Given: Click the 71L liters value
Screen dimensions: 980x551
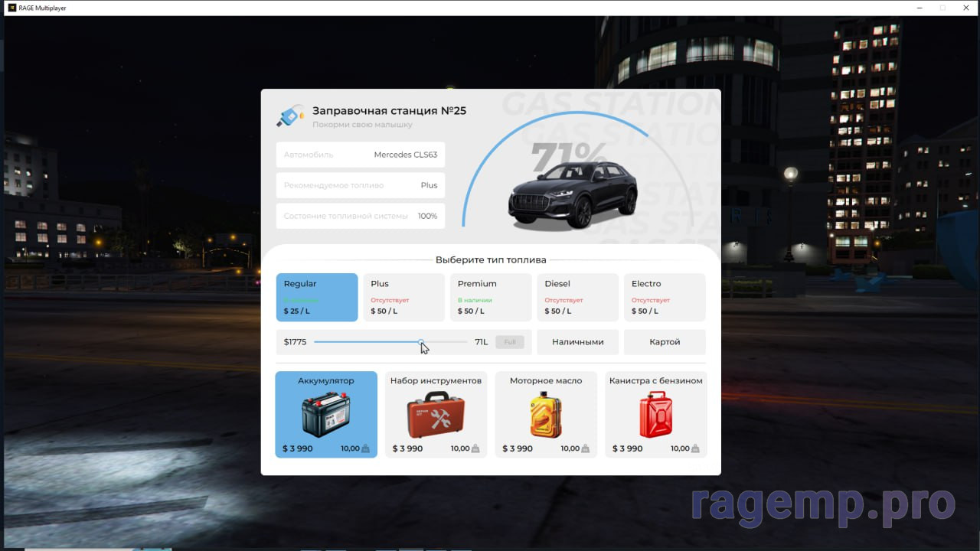Looking at the screenshot, I should pos(482,342).
